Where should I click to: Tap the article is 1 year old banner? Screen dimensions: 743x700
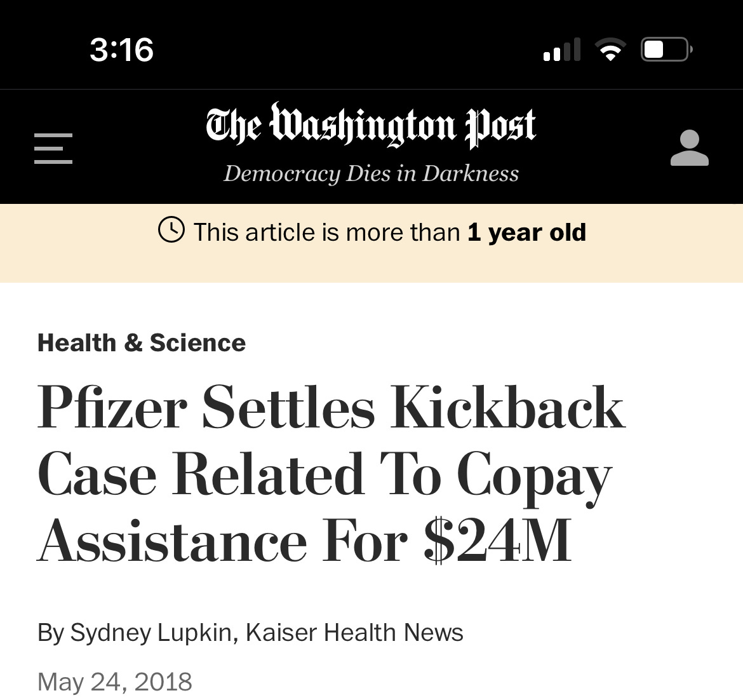pos(371,243)
